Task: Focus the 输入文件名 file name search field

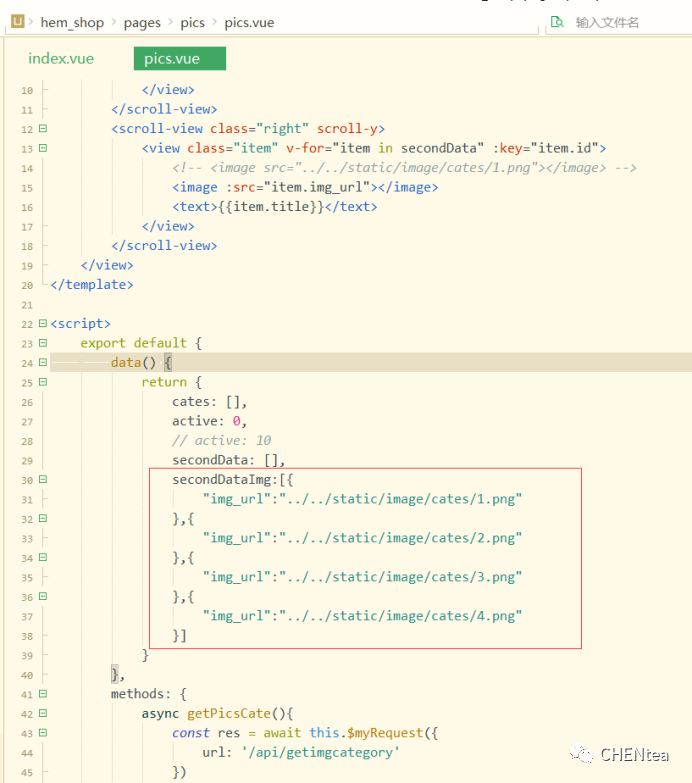Action: tap(620, 22)
